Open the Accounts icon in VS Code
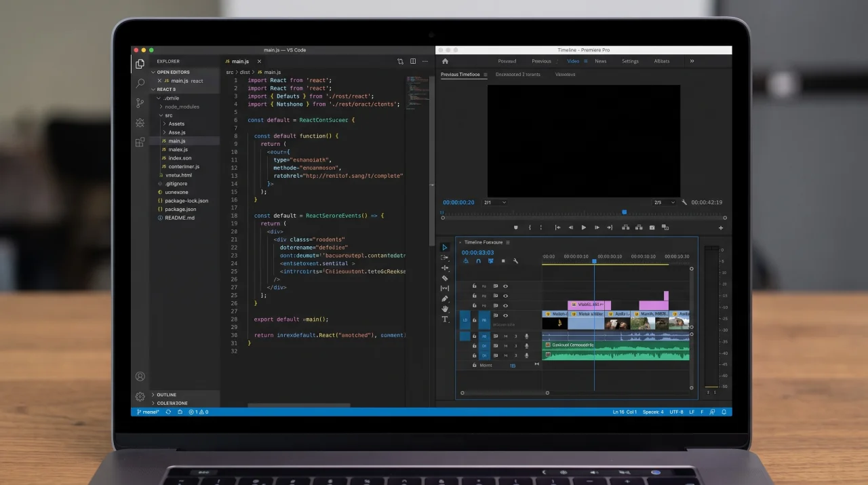868x485 pixels. pos(140,376)
